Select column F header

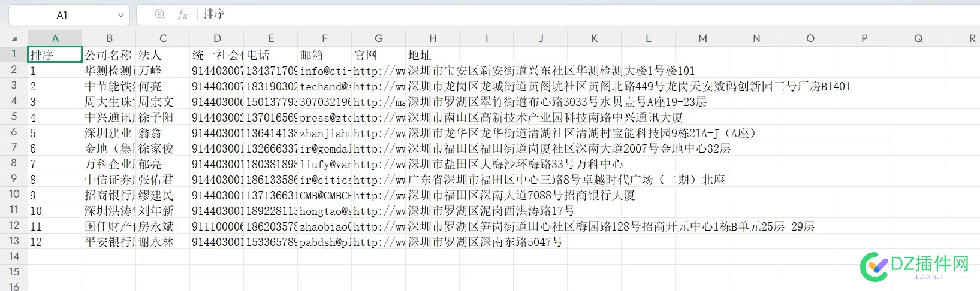click(x=325, y=38)
